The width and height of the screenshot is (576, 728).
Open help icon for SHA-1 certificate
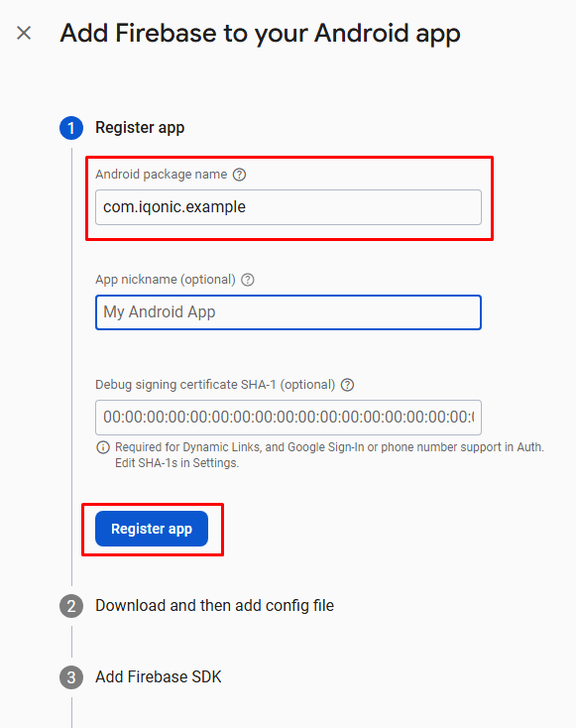(347, 385)
